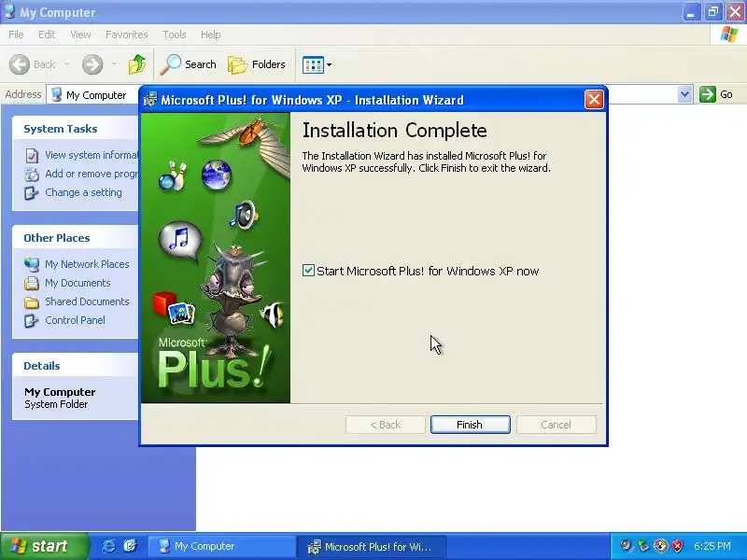Click the My Computer icon in address bar
This screenshot has height=560, width=747.
[57, 94]
